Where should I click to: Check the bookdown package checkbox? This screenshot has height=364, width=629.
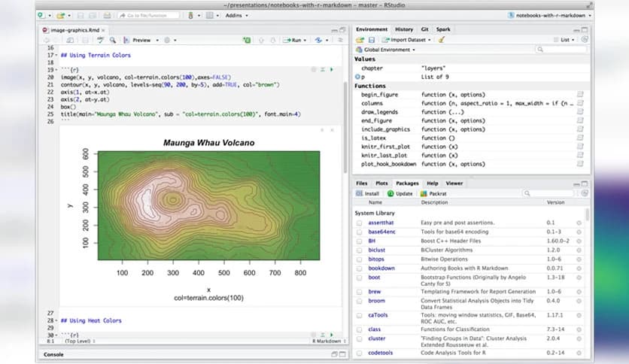pos(360,268)
